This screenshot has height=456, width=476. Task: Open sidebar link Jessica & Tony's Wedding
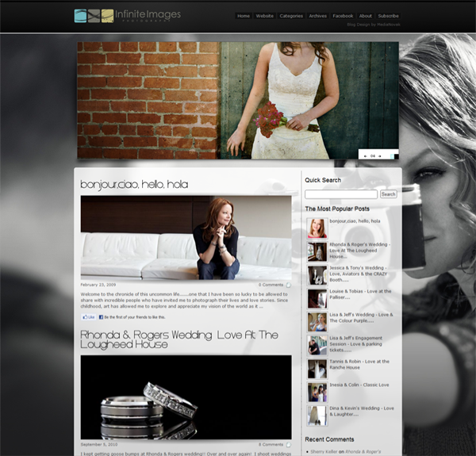pyautogui.click(x=359, y=274)
